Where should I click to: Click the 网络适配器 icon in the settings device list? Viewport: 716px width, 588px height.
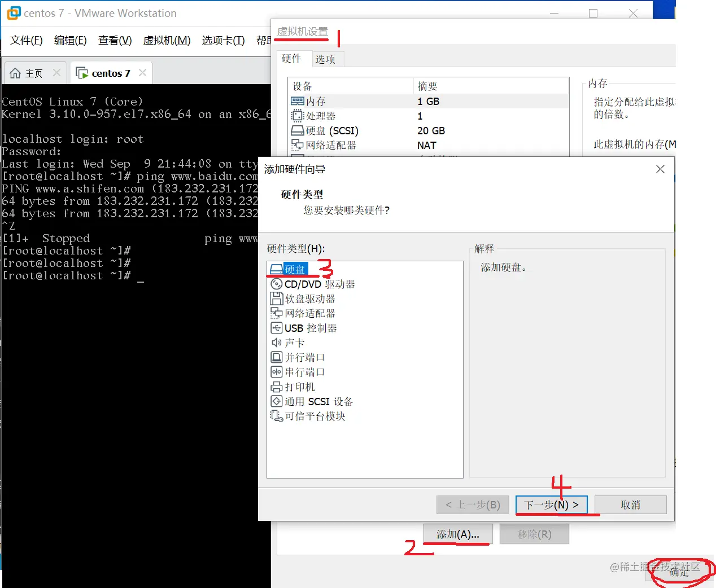298,145
